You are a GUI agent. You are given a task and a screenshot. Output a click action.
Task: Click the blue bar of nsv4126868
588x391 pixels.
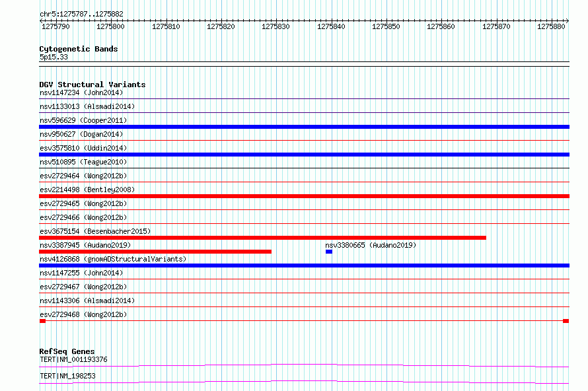(x=304, y=266)
